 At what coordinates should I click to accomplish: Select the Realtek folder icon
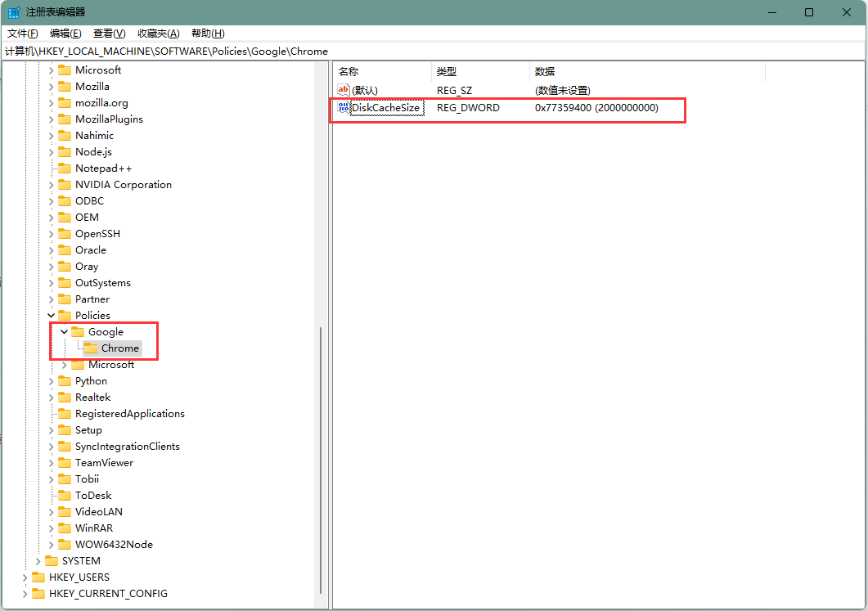(x=65, y=398)
